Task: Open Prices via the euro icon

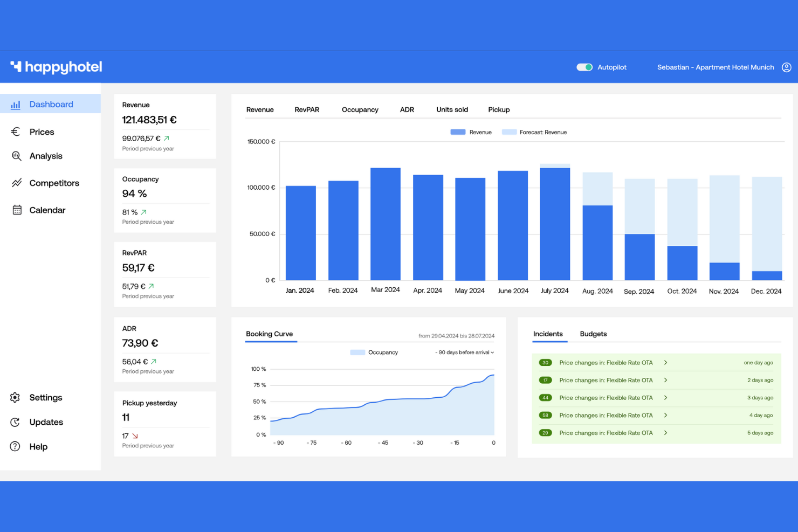Action: (x=16, y=132)
